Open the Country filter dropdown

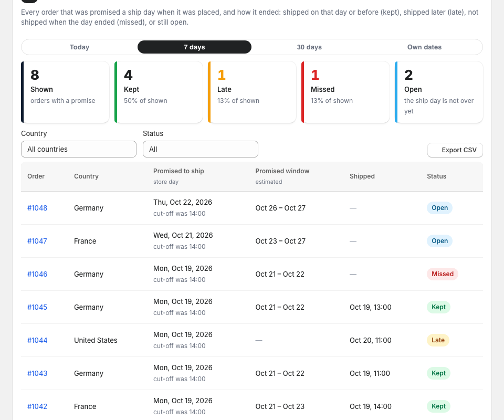79,149
